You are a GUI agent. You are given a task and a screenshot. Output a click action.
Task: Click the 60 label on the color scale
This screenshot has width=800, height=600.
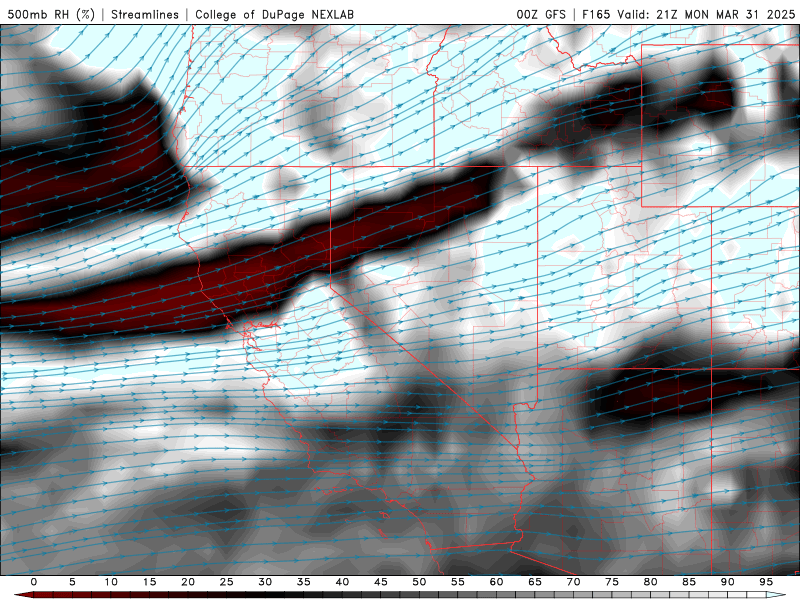click(x=496, y=582)
